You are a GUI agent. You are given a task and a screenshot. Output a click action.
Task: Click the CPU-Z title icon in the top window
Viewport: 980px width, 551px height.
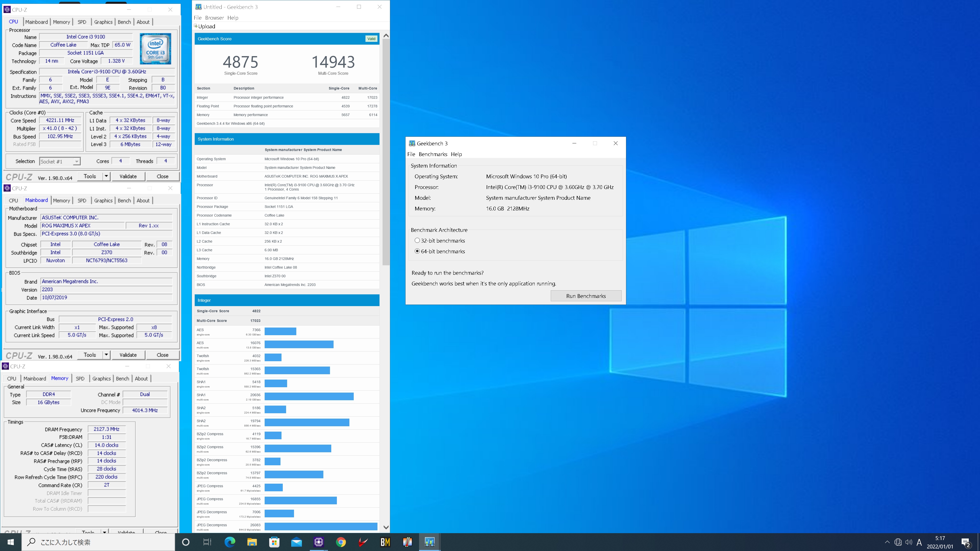(7, 9)
